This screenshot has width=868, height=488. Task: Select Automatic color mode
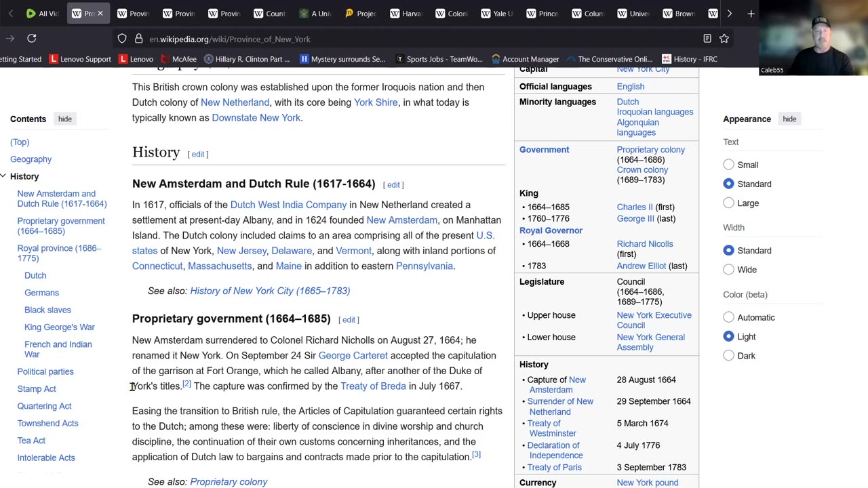tap(728, 317)
